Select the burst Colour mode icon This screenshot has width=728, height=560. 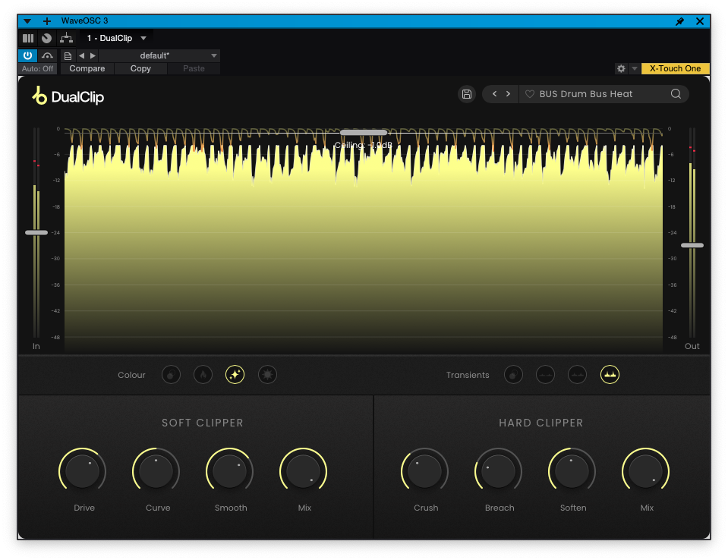click(x=267, y=374)
